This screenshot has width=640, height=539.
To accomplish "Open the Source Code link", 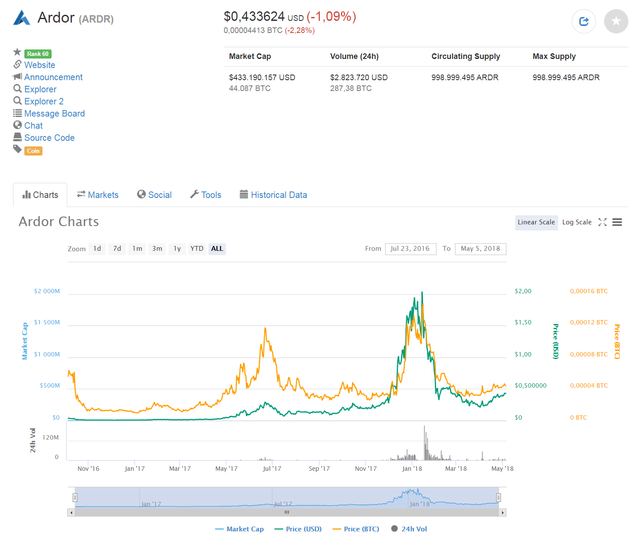I will point(49,138).
